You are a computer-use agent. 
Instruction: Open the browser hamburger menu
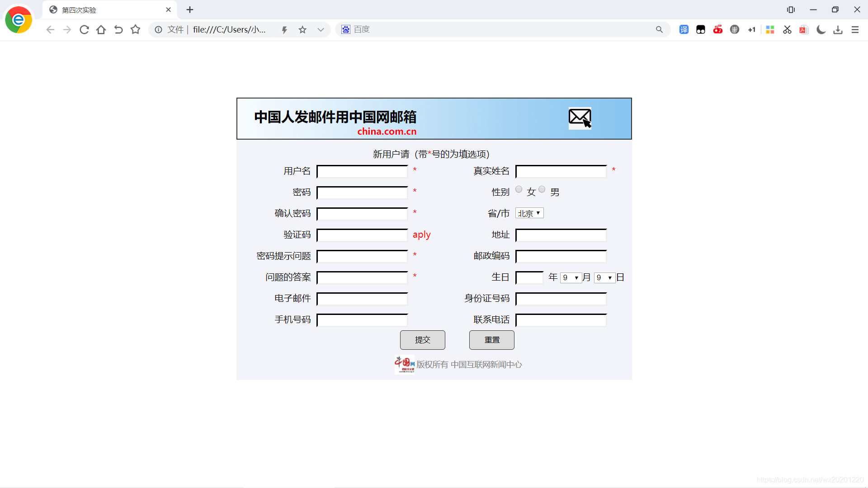pos(855,29)
